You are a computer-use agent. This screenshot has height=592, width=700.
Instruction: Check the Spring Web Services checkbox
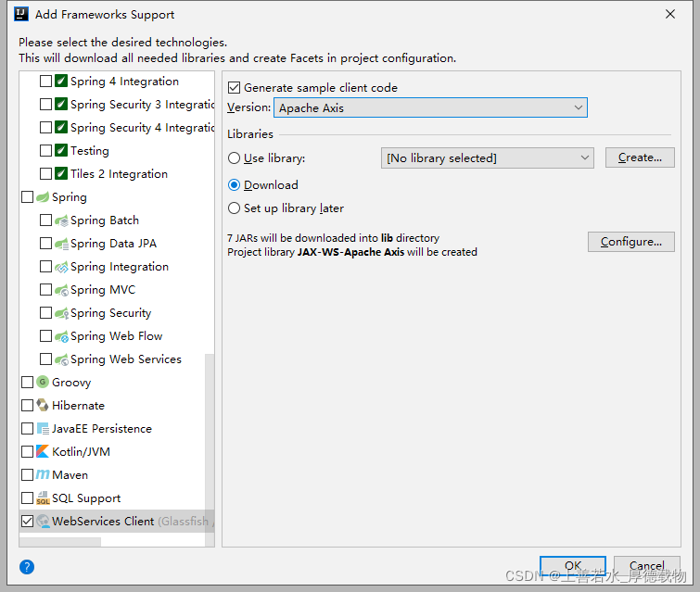pyautogui.click(x=45, y=359)
